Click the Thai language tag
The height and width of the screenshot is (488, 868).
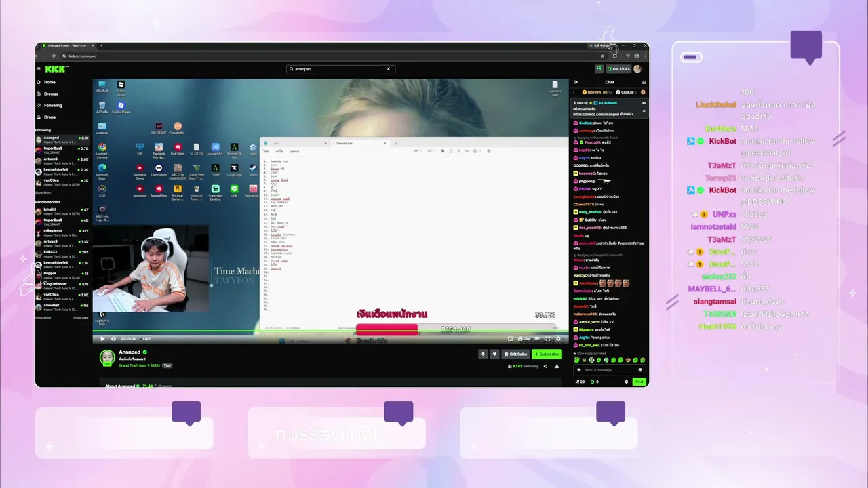click(x=167, y=365)
